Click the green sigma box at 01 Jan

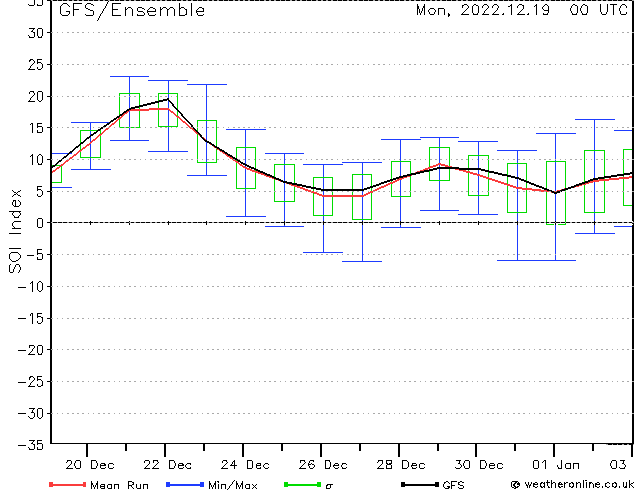(556, 193)
